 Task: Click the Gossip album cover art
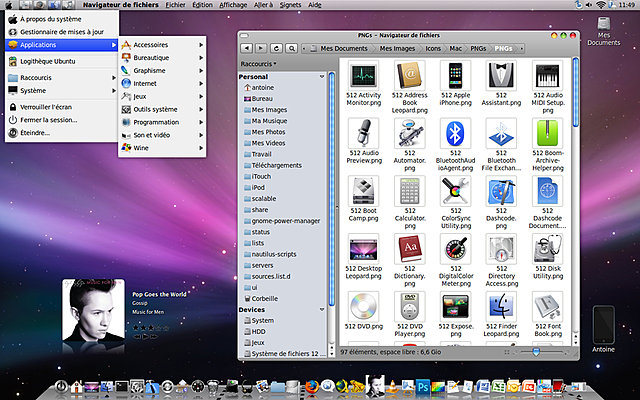[93, 310]
